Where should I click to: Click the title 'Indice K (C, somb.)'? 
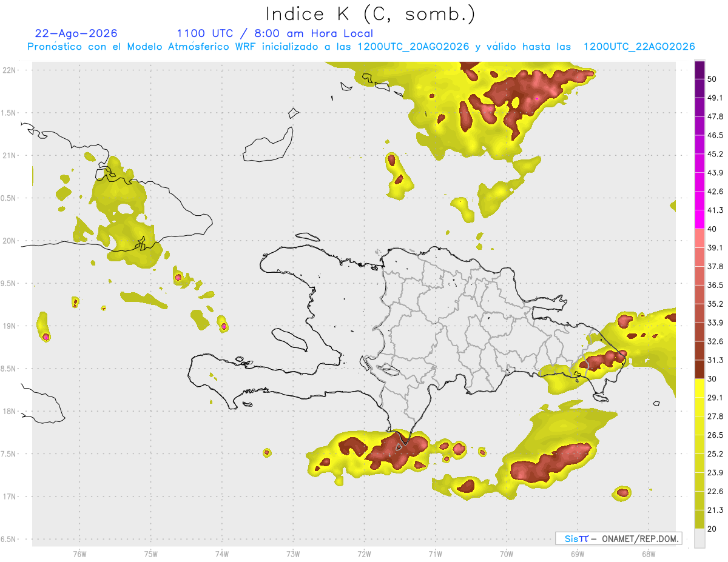[371, 14]
